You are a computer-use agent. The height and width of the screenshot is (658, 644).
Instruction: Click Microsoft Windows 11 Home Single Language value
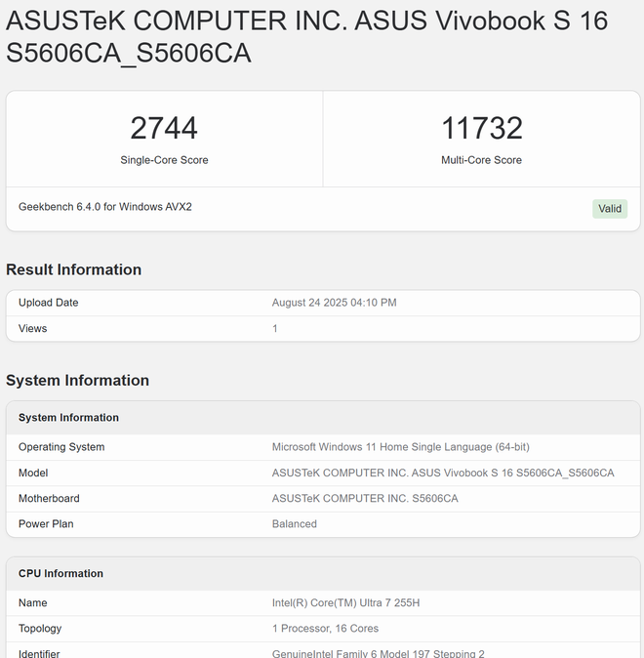(x=401, y=447)
